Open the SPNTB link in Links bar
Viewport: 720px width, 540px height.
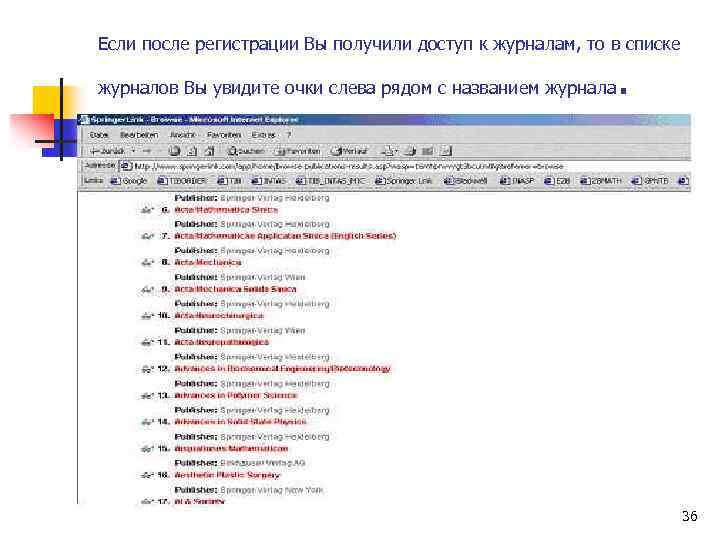(650, 181)
